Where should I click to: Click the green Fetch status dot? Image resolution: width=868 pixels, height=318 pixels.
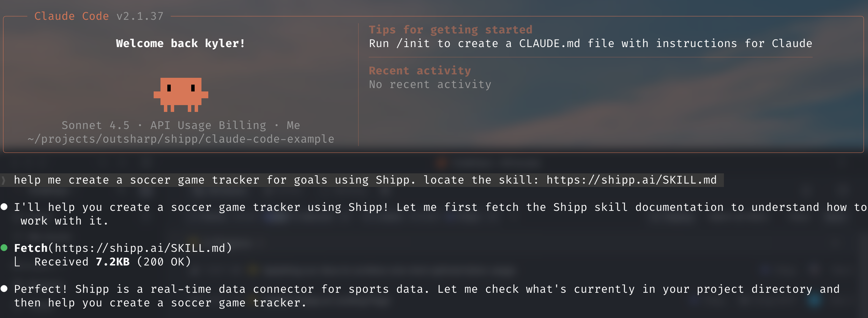point(4,248)
